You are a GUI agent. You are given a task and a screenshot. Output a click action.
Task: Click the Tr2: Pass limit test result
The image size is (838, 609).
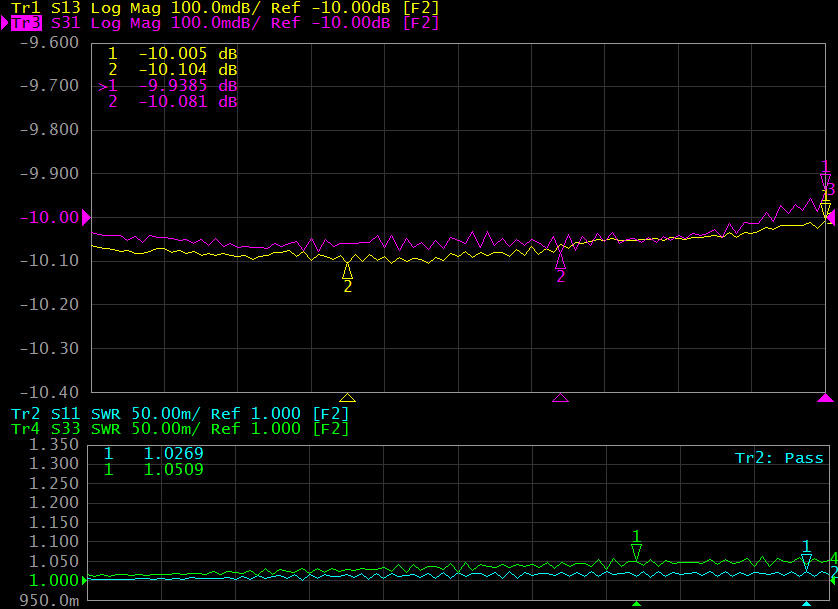[779, 458]
